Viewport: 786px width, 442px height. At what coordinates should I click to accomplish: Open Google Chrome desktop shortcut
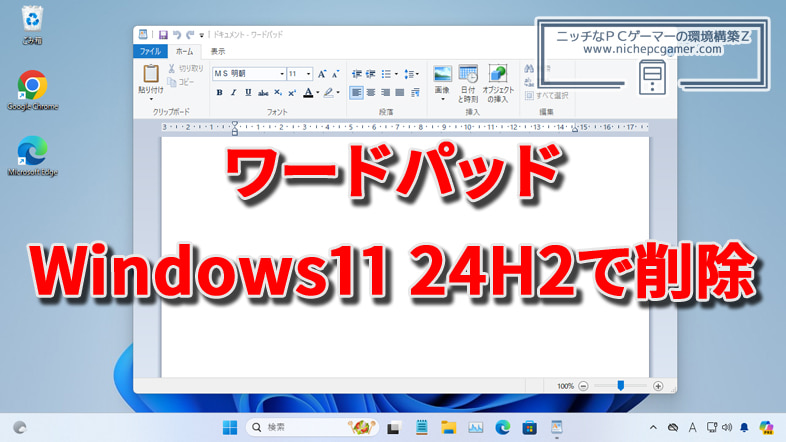[x=33, y=90]
